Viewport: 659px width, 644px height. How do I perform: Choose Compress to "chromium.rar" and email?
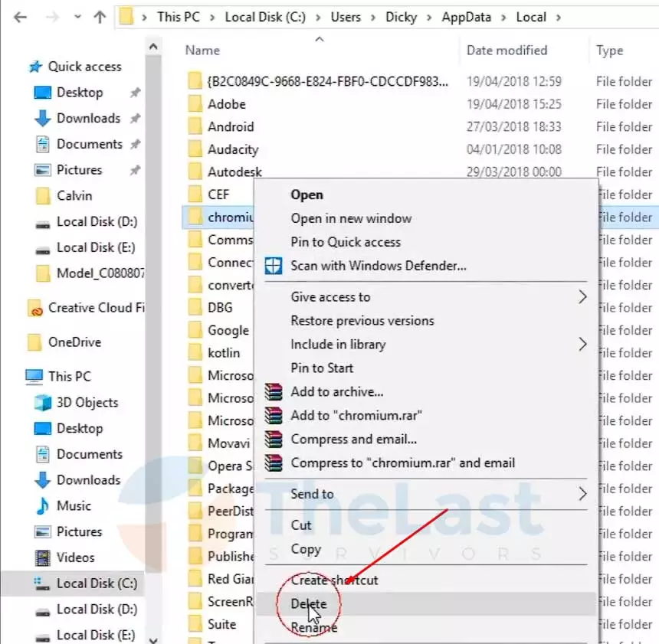click(402, 463)
